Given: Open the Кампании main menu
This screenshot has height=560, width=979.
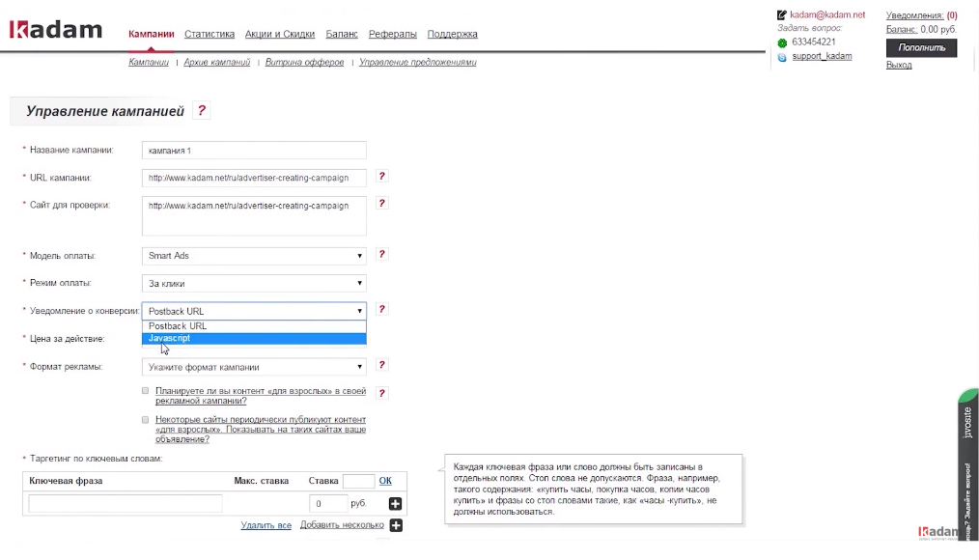Looking at the screenshot, I should [x=151, y=35].
